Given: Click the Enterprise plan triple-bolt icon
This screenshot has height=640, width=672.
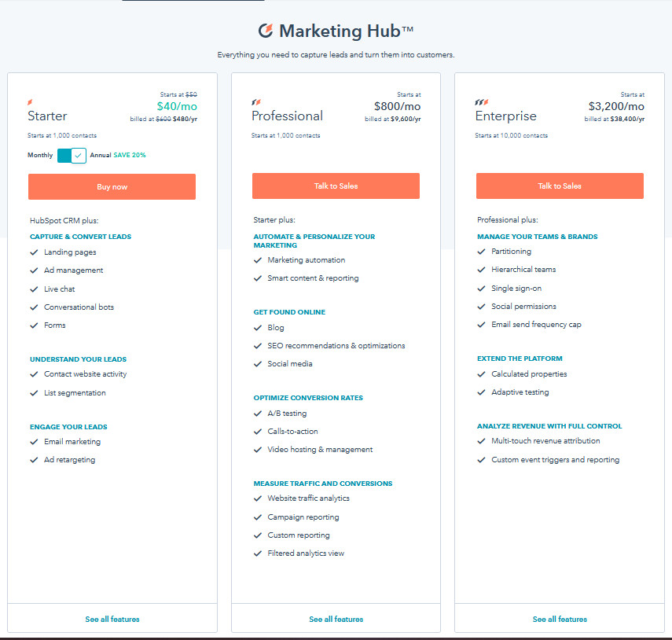Looking at the screenshot, I should click(482, 102).
